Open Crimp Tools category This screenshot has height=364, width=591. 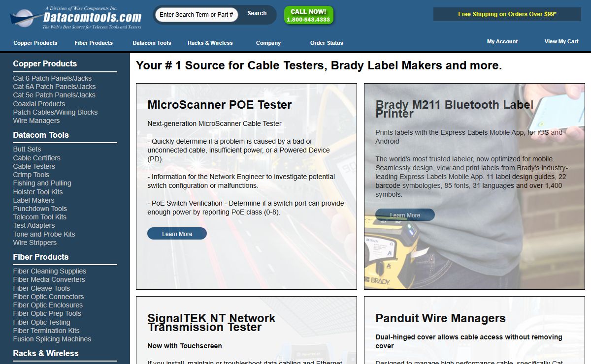pyautogui.click(x=31, y=175)
